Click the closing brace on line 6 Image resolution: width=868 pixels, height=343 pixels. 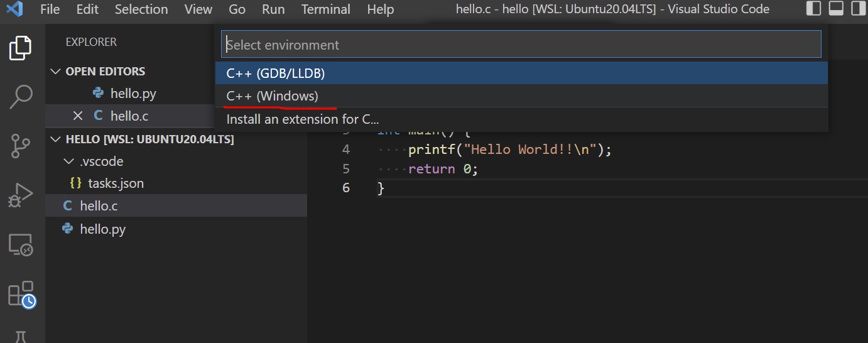(x=381, y=188)
